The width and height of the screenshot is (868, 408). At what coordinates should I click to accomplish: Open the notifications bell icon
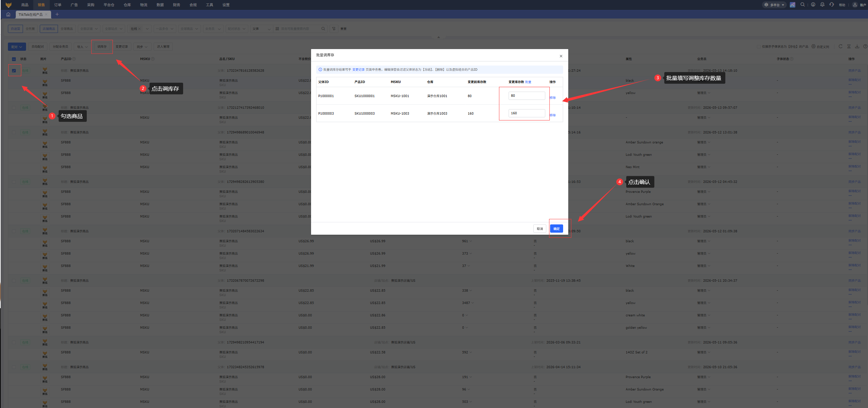point(822,5)
